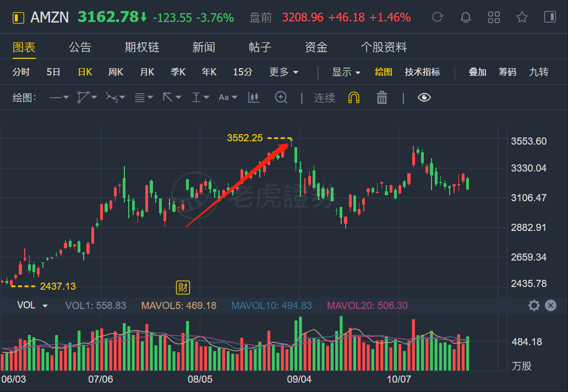This screenshot has height=392, width=568.
Task: Close the VOL indicator panel
Action: click(550, 306)
